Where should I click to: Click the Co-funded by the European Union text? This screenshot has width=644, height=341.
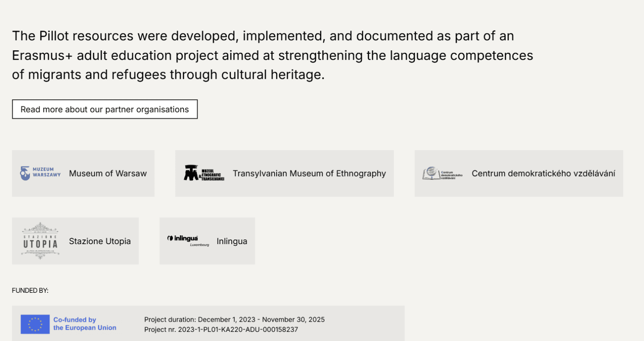pyautogui.click(x=84, y=324)
